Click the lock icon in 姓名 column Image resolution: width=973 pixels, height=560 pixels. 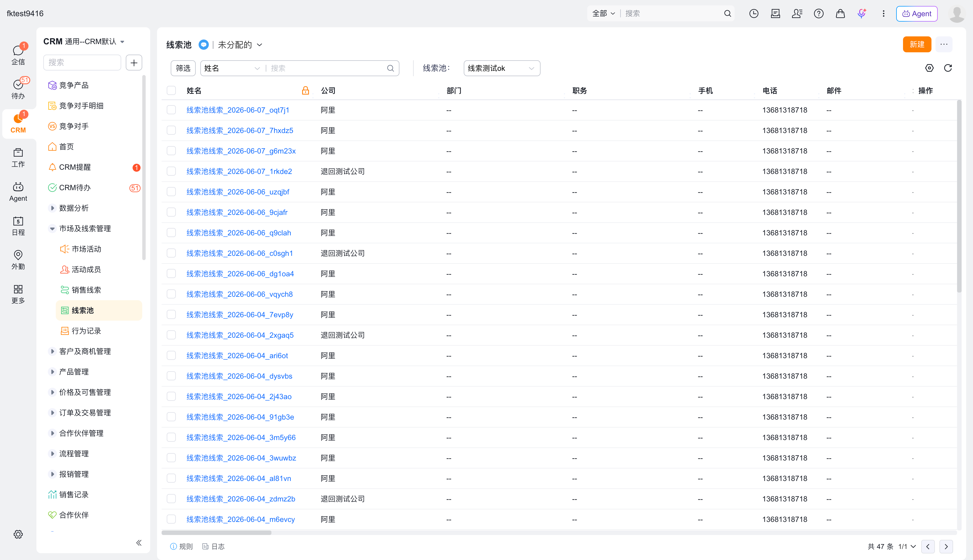[x=305, y=90]
